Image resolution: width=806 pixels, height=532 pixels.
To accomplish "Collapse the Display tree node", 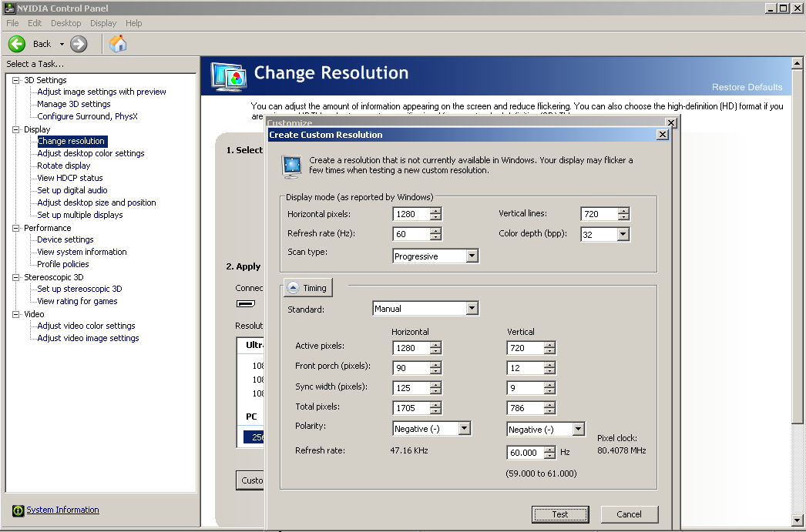I will point(16,129).
